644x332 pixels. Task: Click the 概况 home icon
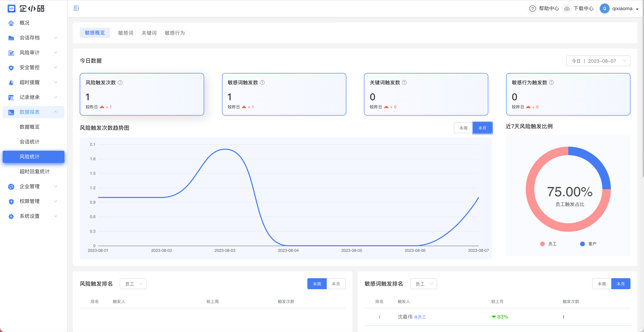coord(11,23)
